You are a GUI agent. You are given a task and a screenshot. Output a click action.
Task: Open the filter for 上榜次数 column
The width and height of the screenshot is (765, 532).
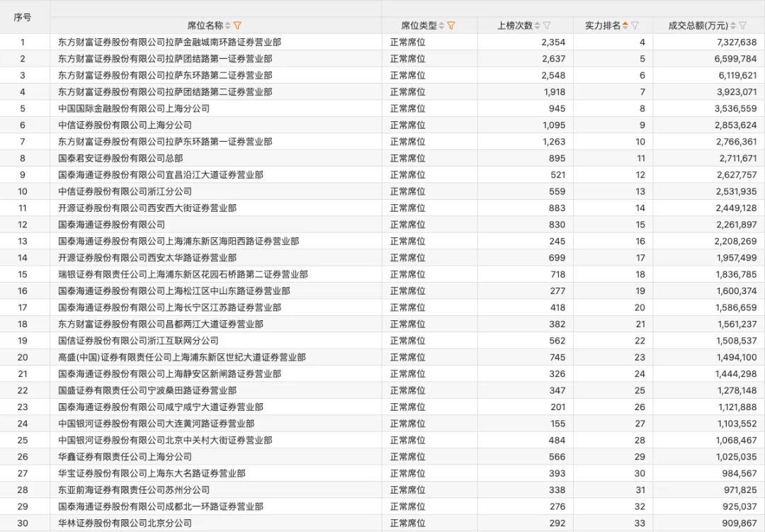[547, 26]
